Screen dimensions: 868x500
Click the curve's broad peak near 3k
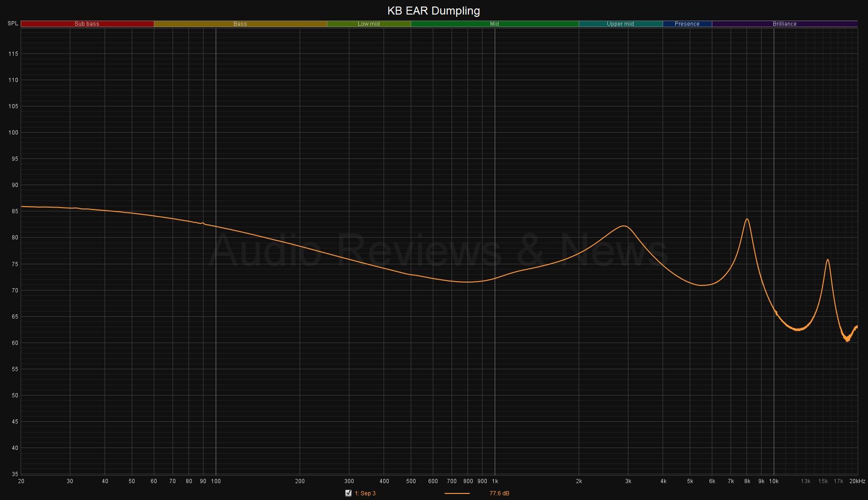pos(624,226)
